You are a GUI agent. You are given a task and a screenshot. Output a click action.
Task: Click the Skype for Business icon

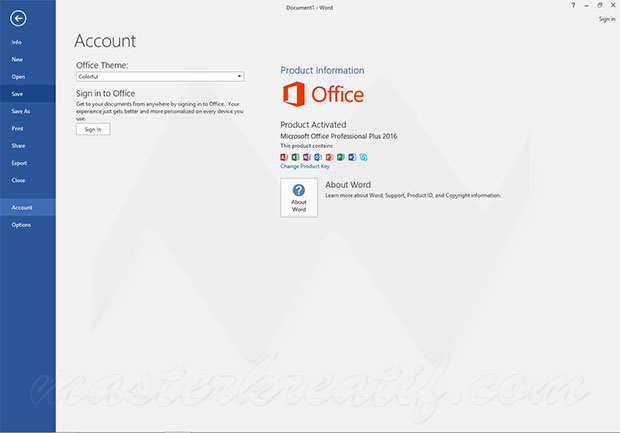click(x=363, y=157)
